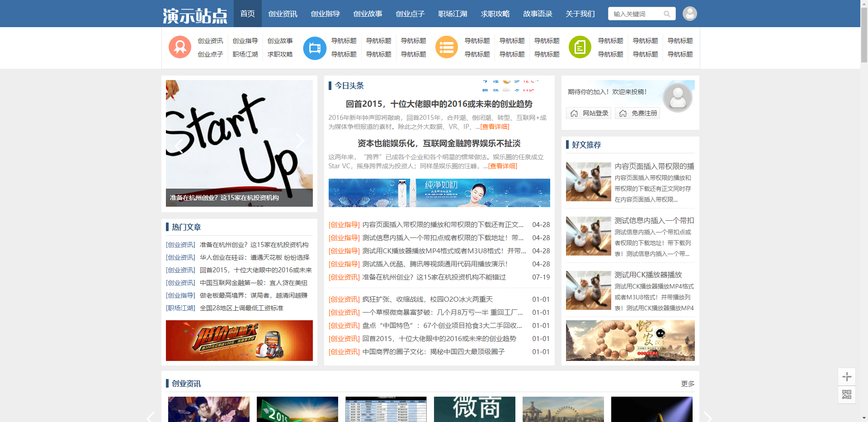Click the 微商 thumbnail in 创业资讯 row
This screenshot has width=868, height=422.
(x=475, y=409)
